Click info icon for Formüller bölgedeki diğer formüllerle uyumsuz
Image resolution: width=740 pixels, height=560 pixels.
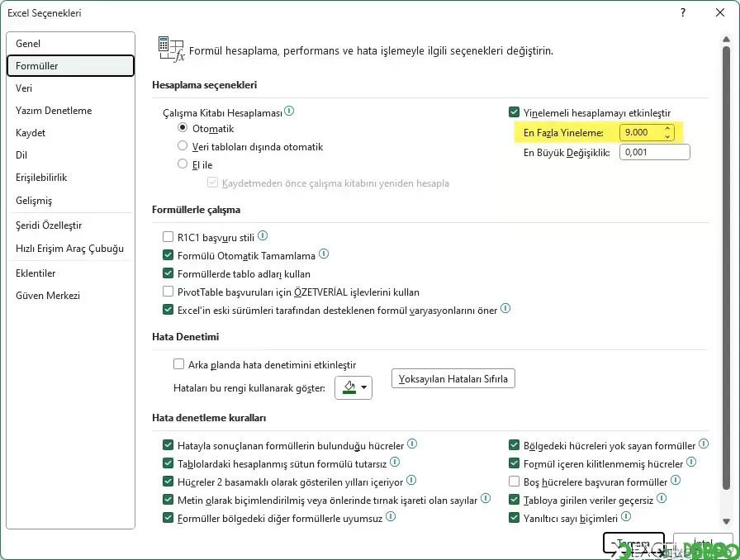(x=391, y=516)
